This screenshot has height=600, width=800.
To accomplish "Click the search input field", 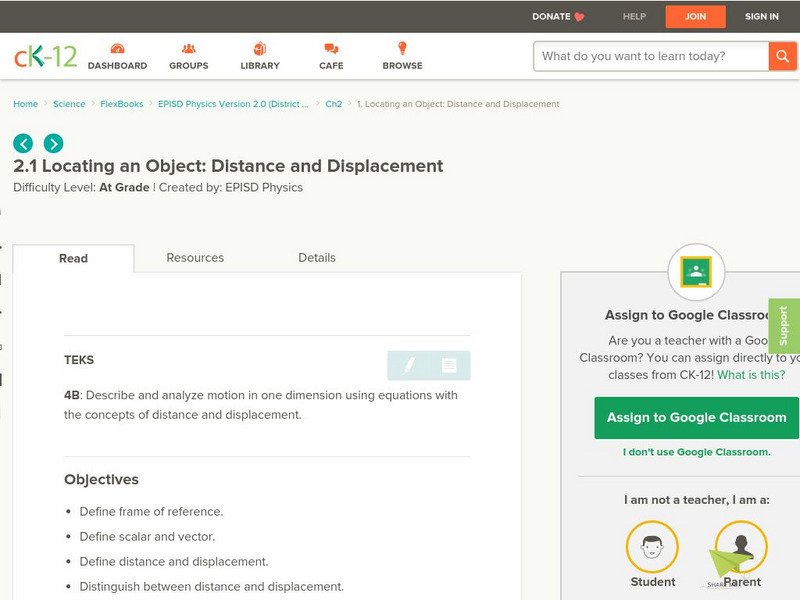I will (645, 56).
